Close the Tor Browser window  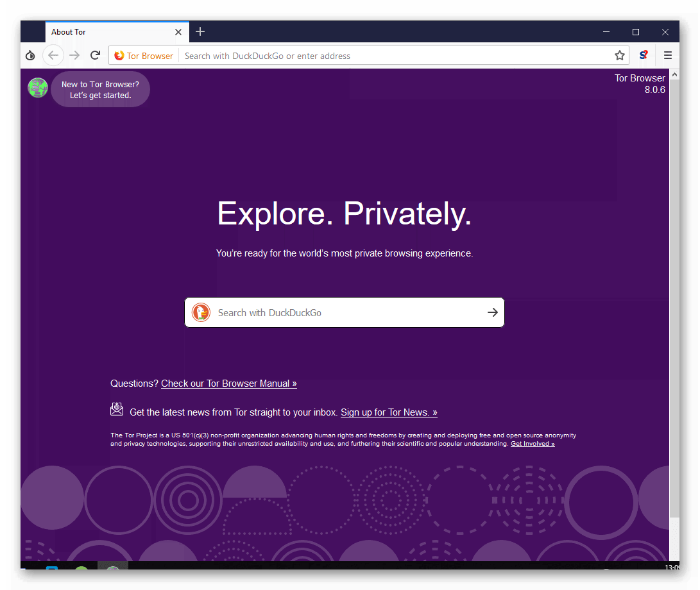tap(665, 31)
